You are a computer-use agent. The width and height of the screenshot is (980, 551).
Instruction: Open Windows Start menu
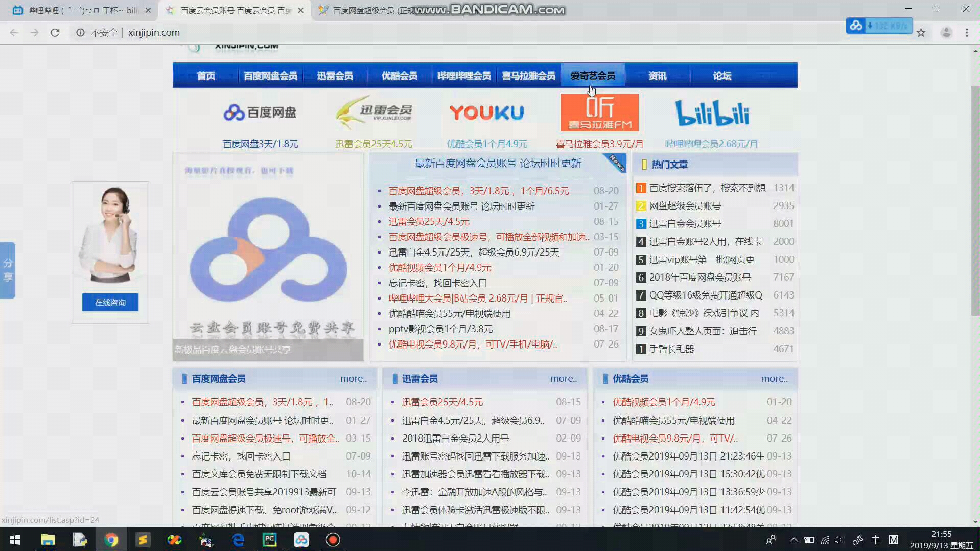tap(15, 540)
